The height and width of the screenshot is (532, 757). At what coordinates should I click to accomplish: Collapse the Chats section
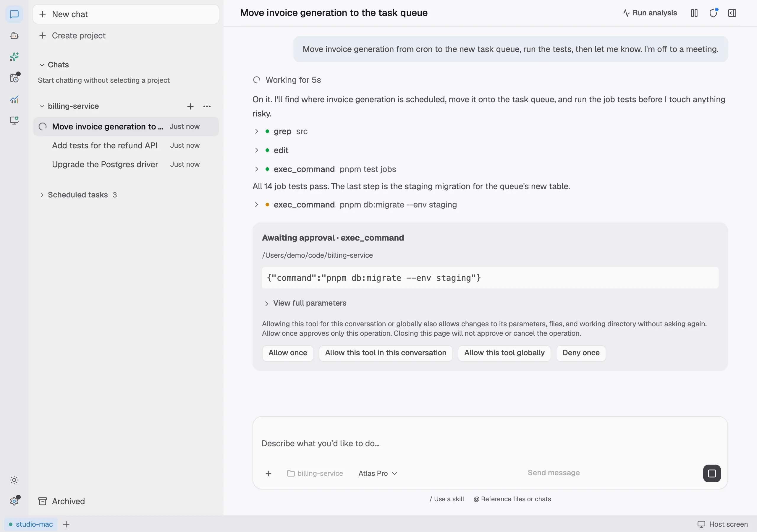coord(54,65)
